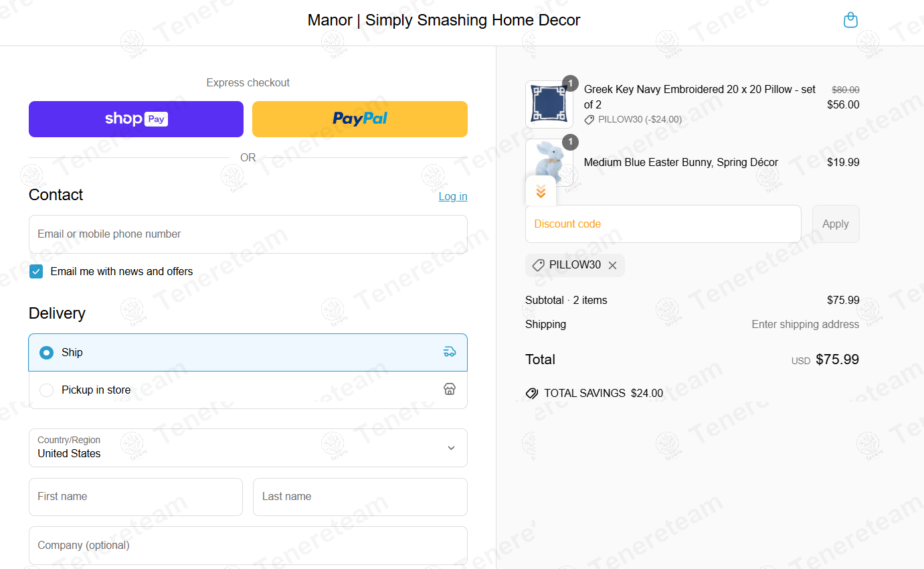The image size is (924, 569).
Task: Focus the Discount code field
Action: click(x=663, y=224)
